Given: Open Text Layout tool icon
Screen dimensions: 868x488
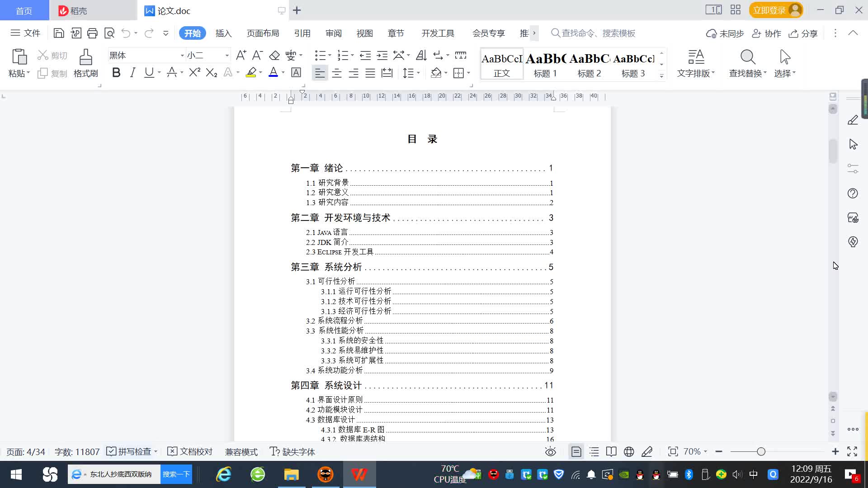Looking at the screenshot, I should click(x=696, y=57).
